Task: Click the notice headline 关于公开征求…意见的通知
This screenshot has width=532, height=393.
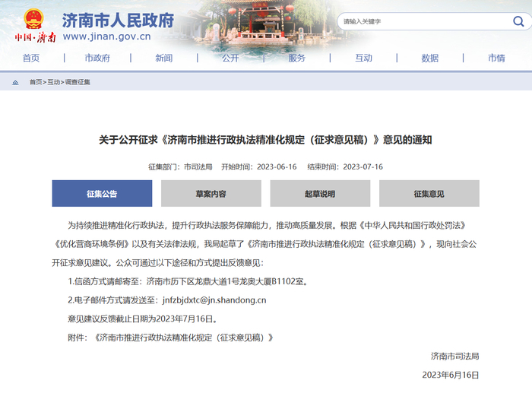Action: [265, 140]
